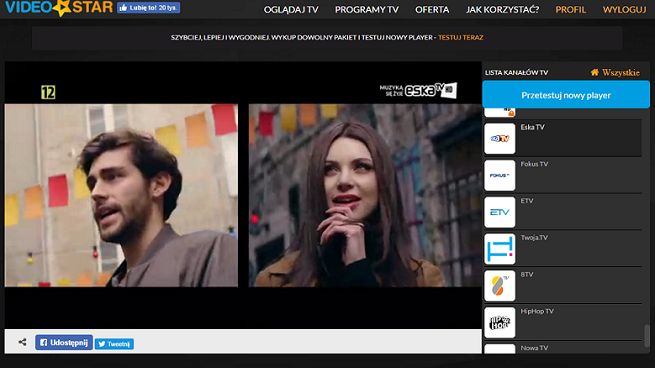This screenshot has height=368, width=655.
Task: Select the 8TV channel logo
Action: tap(500, 286)
